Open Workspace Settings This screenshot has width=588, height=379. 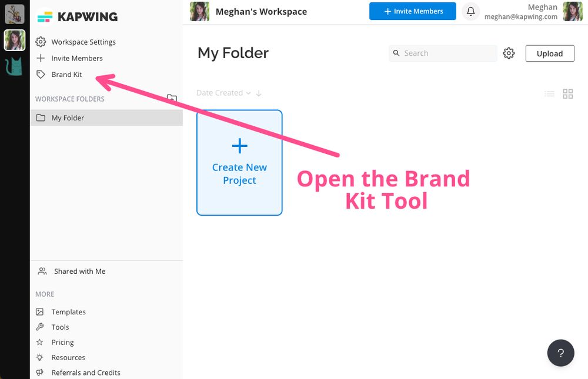coord(83,42)
